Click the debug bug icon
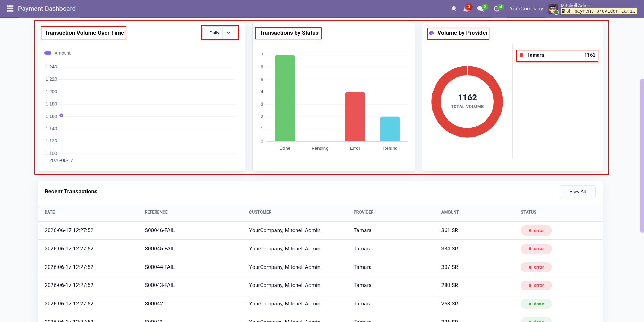 coord(454,8)
